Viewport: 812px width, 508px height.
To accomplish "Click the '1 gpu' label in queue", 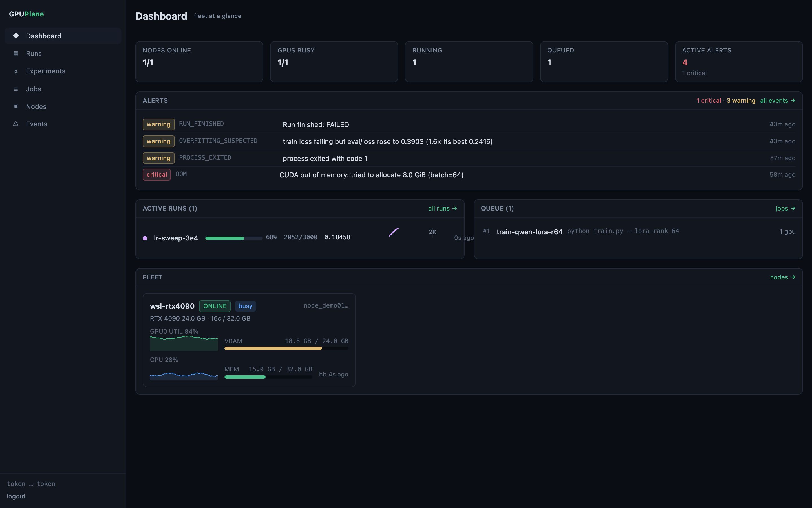I will pos(787,232).
